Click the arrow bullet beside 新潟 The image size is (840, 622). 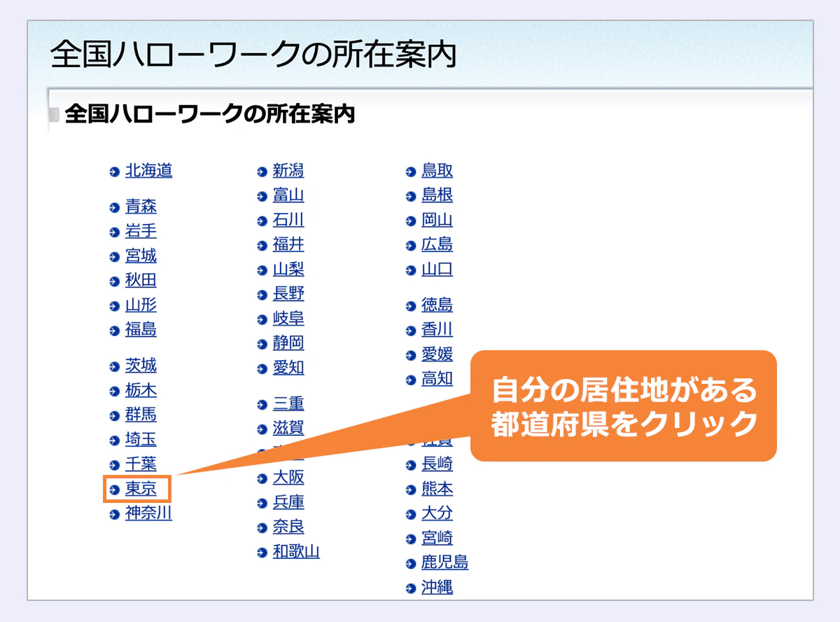tap(262, 172)
